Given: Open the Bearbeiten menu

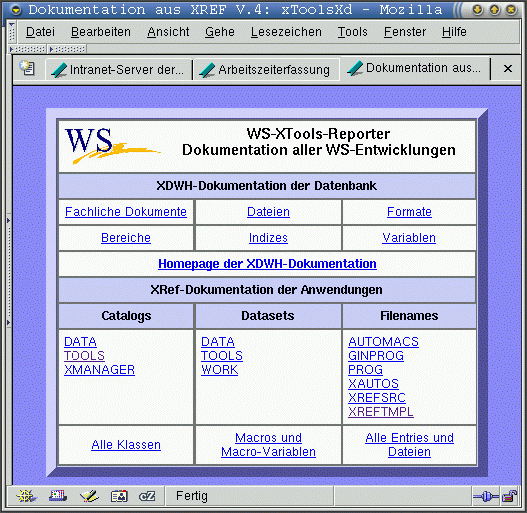Looking at the screenshot, I should point(101,32).
